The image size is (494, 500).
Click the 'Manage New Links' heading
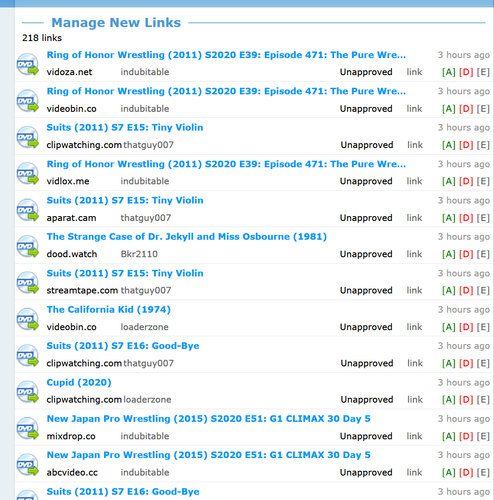coord(116,23)
